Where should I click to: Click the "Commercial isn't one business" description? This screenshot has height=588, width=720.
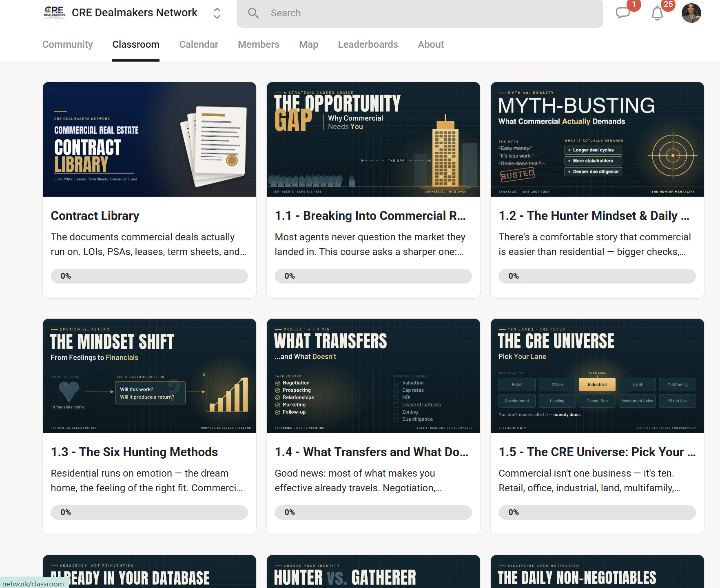click(x=589, y=481)
